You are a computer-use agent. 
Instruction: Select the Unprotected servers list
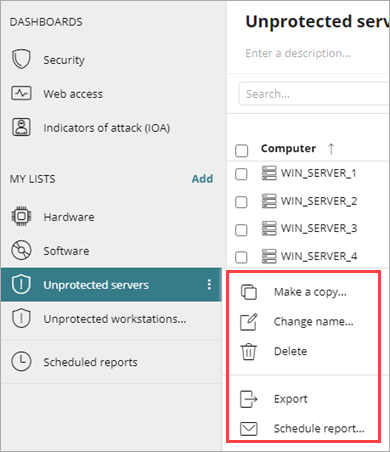pyautogui.click(x=111, y=285)
